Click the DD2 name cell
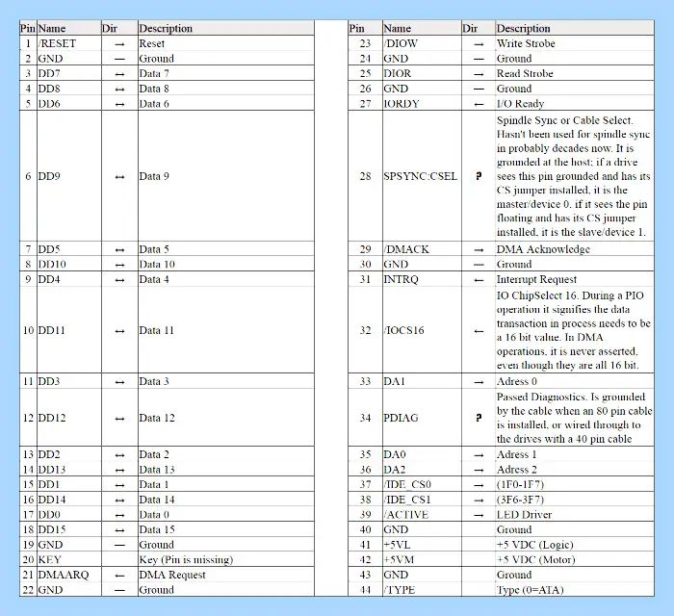Image resolution: width=674 pixels, height=616 pixels. coord(69,454)
